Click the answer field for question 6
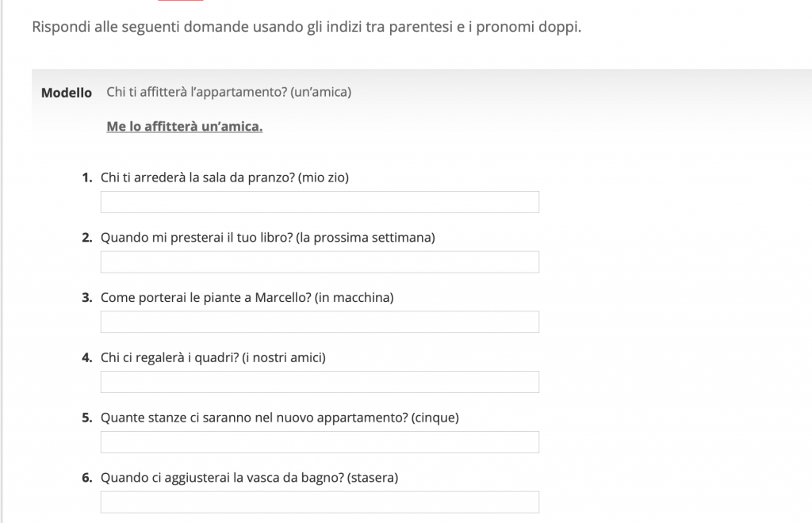The height and width of the screenshot is (523, 812). click(x=320, y=501)
